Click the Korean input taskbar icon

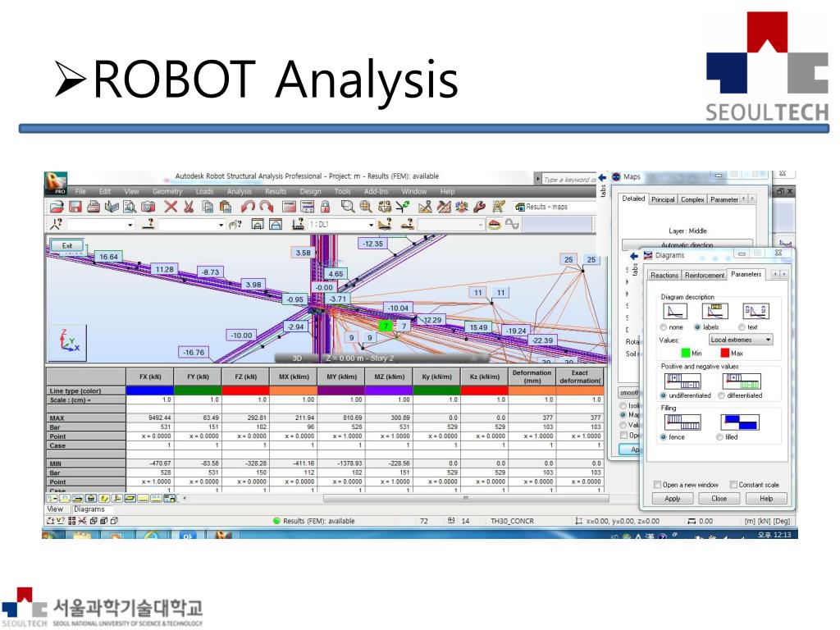pyautogui.click(x=187, y=535)
